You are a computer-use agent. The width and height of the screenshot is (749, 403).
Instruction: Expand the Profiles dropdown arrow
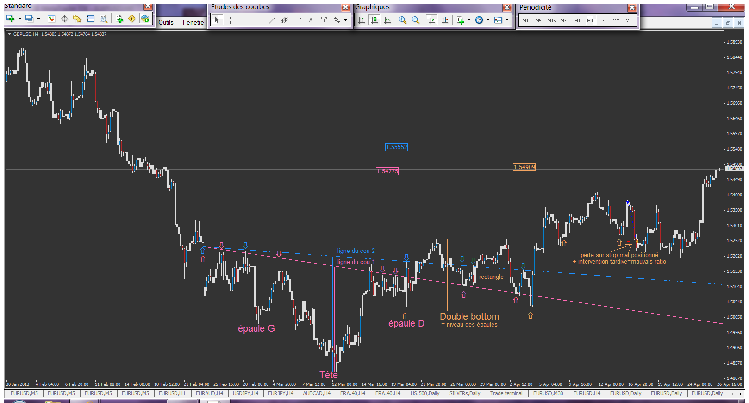[x=39, y=19]
